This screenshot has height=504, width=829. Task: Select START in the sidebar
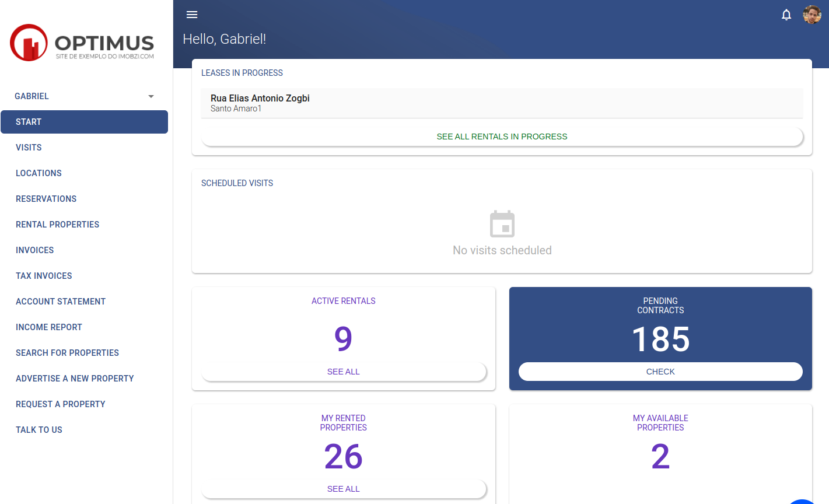[85, 122]
